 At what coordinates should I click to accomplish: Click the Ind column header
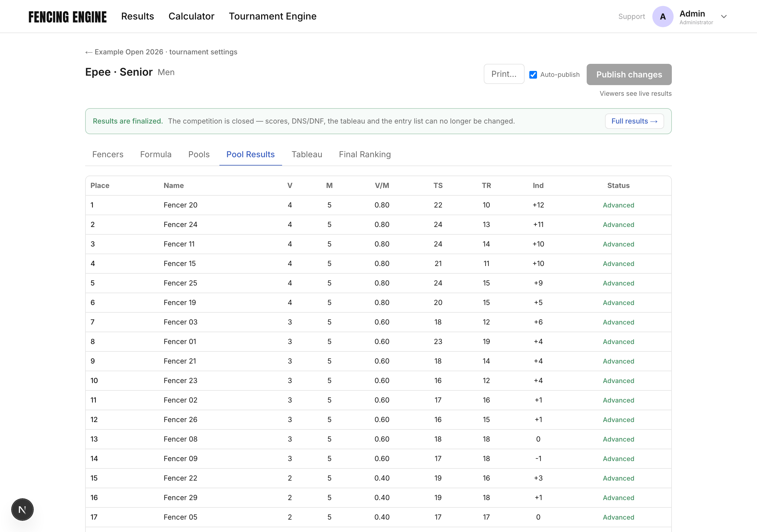click(538, 185)
